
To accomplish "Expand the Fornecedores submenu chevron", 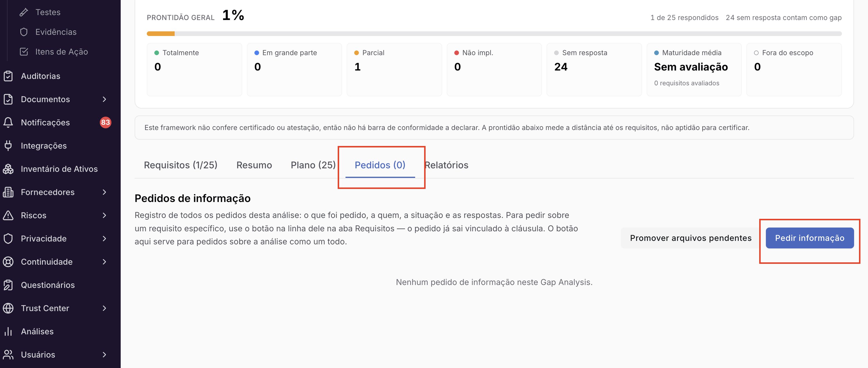I will 104,192.
